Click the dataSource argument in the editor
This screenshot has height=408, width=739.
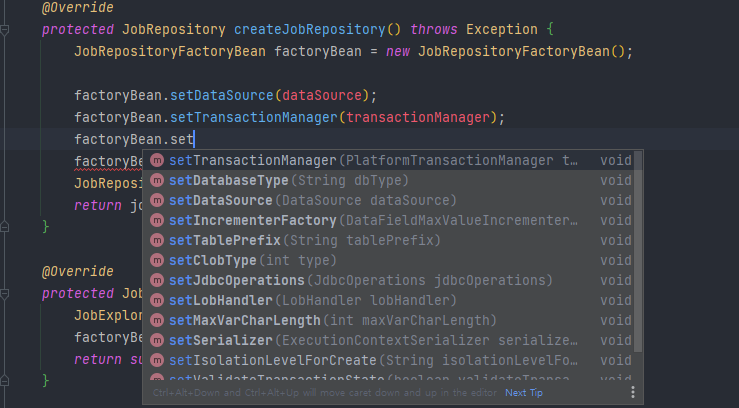pyautogui.click(x=322, y=96)
